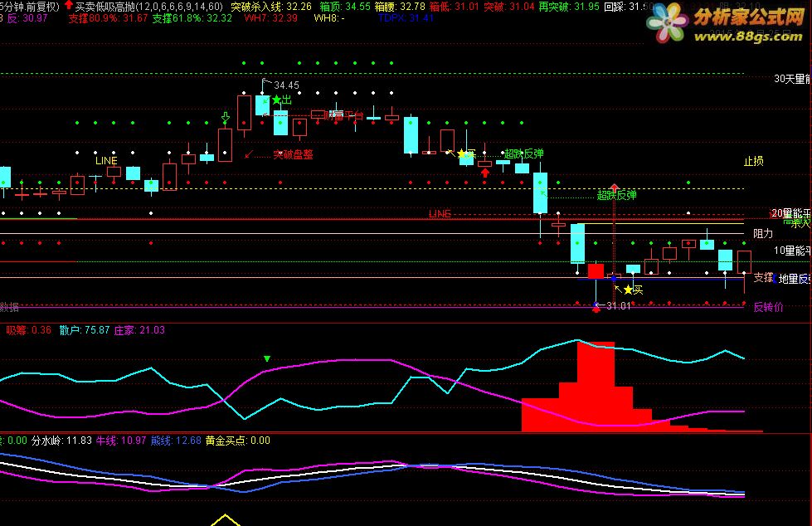Select the 支撑61.8%: 32.32 value
The height and width of the screenshot is (526, 812).
pyautogui.click(x=192, y=18)
